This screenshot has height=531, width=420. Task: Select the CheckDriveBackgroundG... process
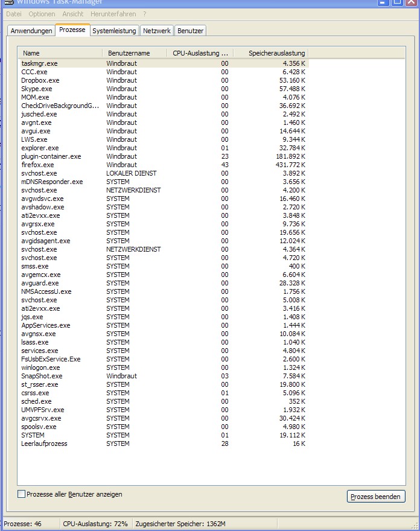tap(164, 106)
